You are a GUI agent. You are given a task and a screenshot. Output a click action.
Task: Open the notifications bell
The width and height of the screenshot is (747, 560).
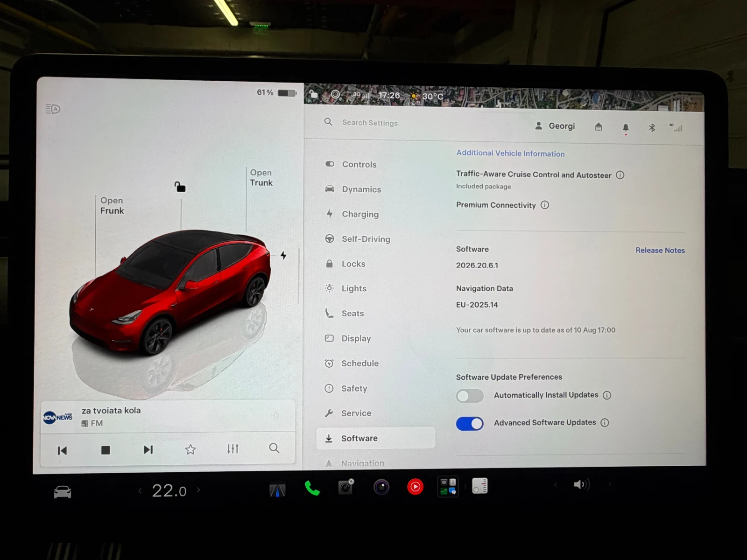(x=626, y=127)
